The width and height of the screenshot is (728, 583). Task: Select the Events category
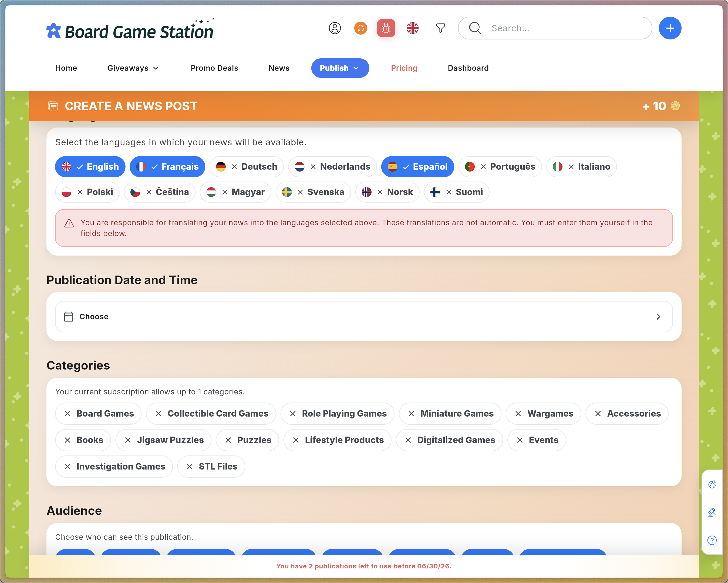(x=537, y=440)
